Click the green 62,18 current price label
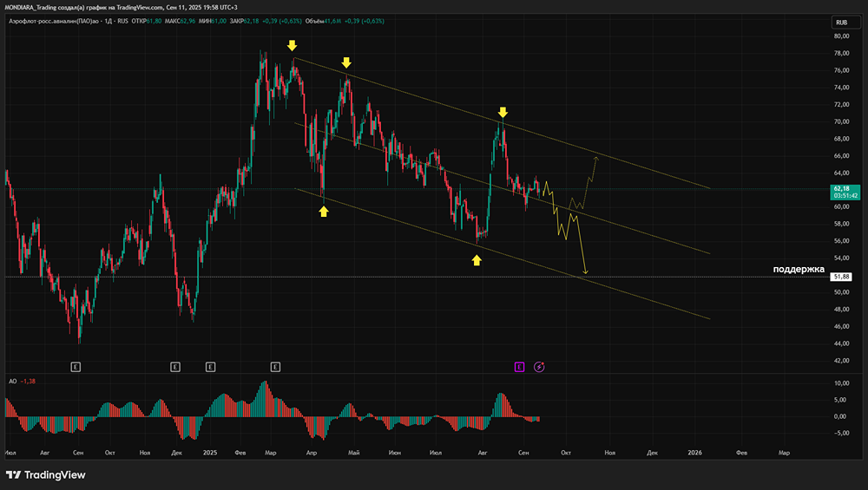 click(845, 192)
